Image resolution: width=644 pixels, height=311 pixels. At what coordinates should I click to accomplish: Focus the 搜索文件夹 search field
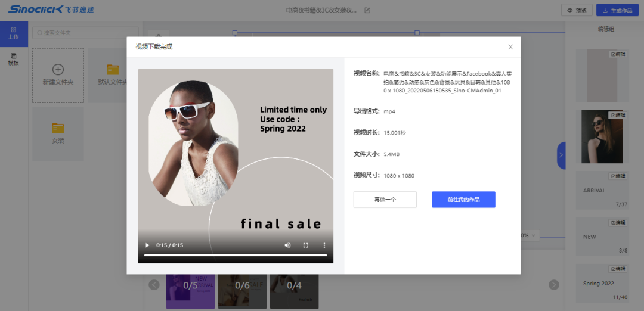tap(85, 33)
